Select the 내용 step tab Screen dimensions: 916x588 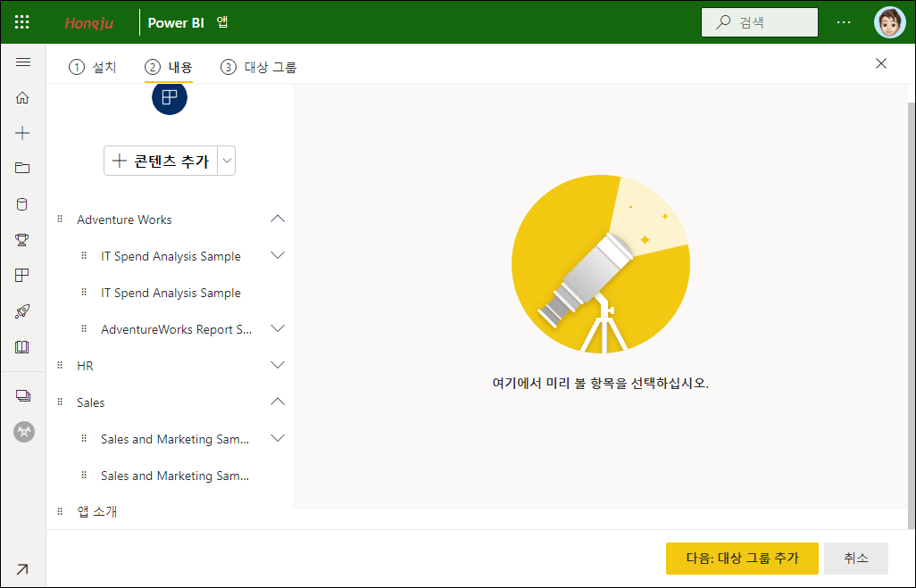pos(168,67)
